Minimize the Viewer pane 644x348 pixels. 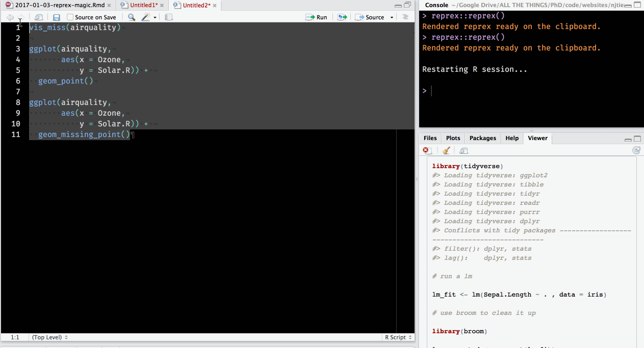tap(629, 139)
